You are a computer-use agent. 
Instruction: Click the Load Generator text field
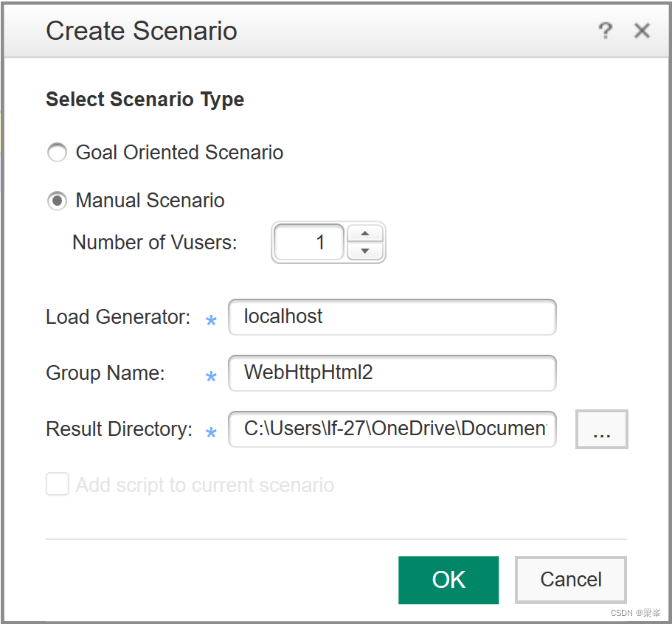tap(392, 317)
